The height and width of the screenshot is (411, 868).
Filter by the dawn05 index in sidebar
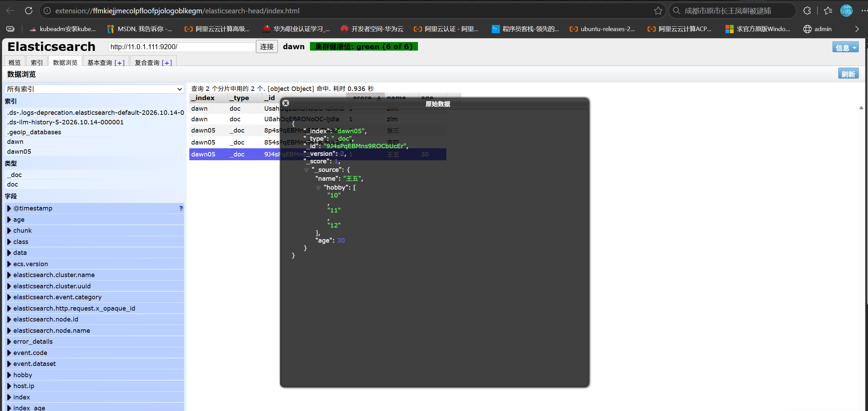(95, 151)
